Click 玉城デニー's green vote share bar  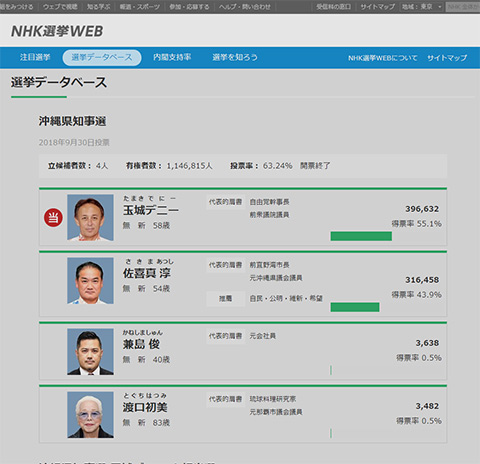click(361, 236)
